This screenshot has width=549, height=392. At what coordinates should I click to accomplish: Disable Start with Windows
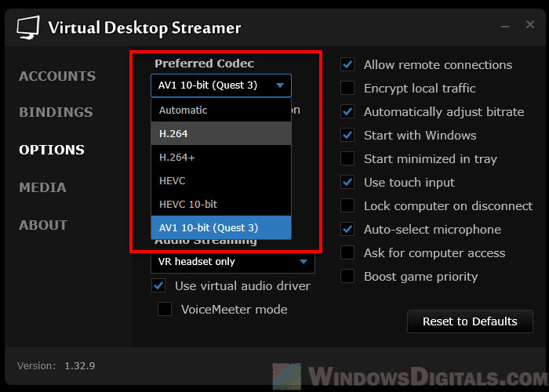tap(347, 136)
